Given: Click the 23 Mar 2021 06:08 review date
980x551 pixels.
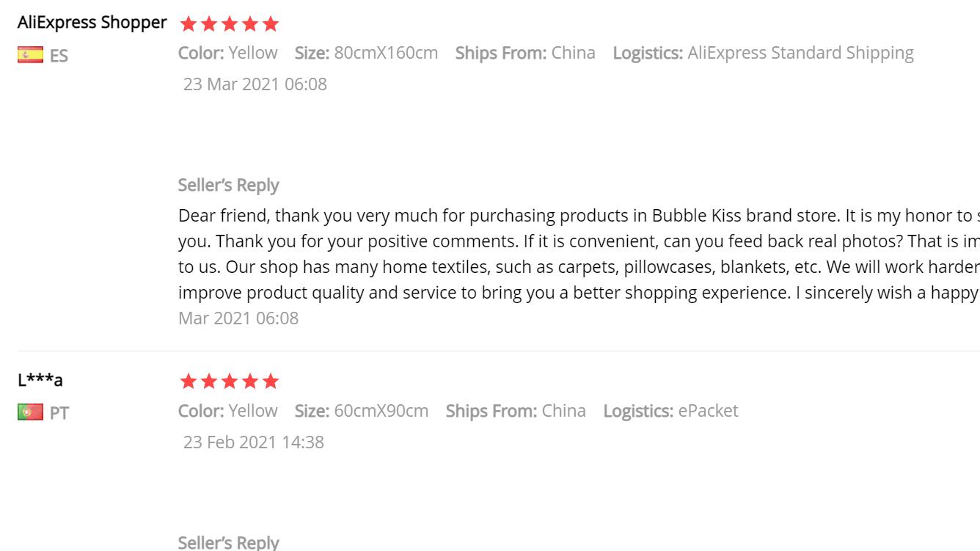Looking at the screenshot, I should [x=255, y=84].
